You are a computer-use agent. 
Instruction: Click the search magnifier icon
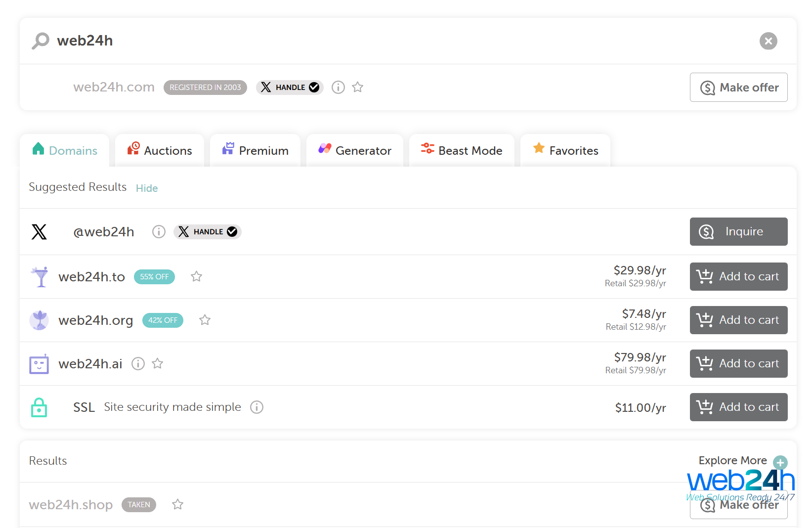pyautogui.click(x=41, y=41)
